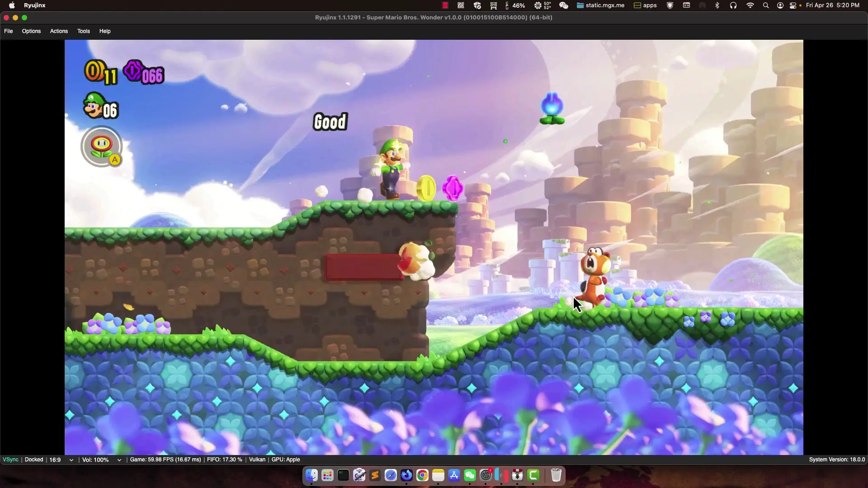
Task: Click the keyboard input source menu bar icon
Action: [686, 5]
